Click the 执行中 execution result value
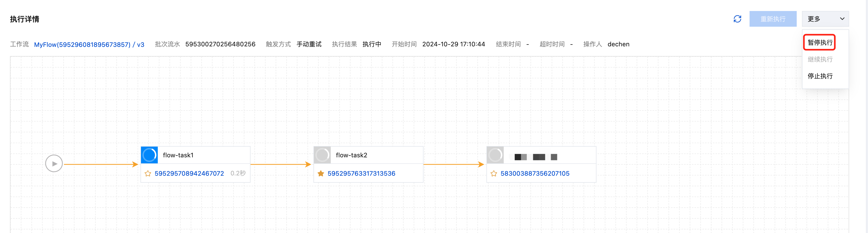Viewport: 868px width, 233px height. pyautogui.click(x=372, y=45)
